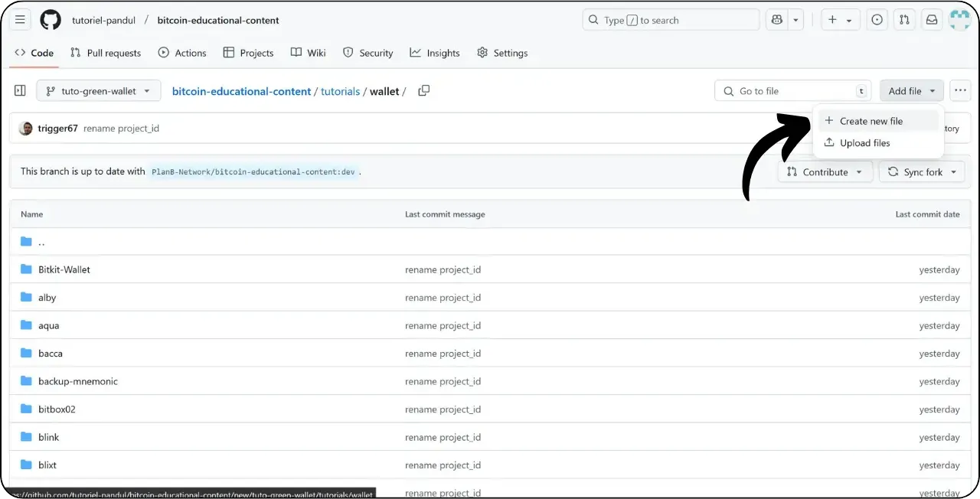Click the Issues icon in the header

coord(877,19)
